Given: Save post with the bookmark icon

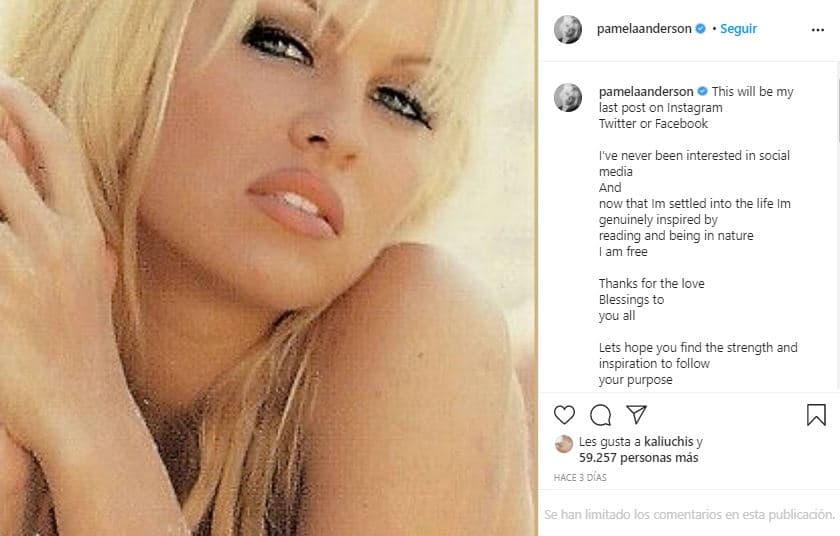Looking at the screenshot, I should tap(816, 415).
